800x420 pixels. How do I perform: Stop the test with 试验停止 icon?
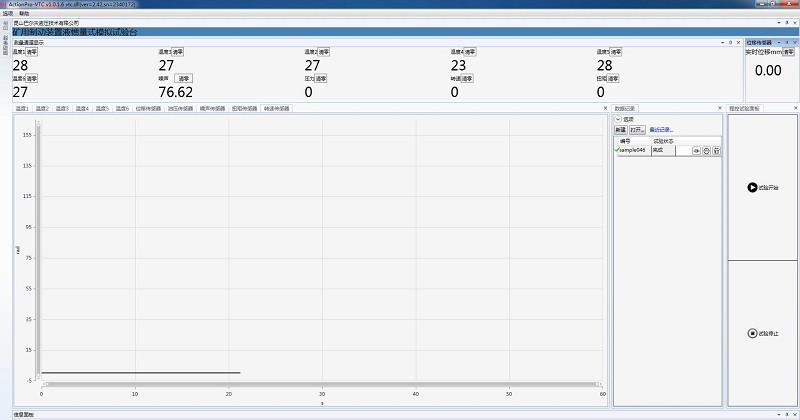[x=752, y=333]
